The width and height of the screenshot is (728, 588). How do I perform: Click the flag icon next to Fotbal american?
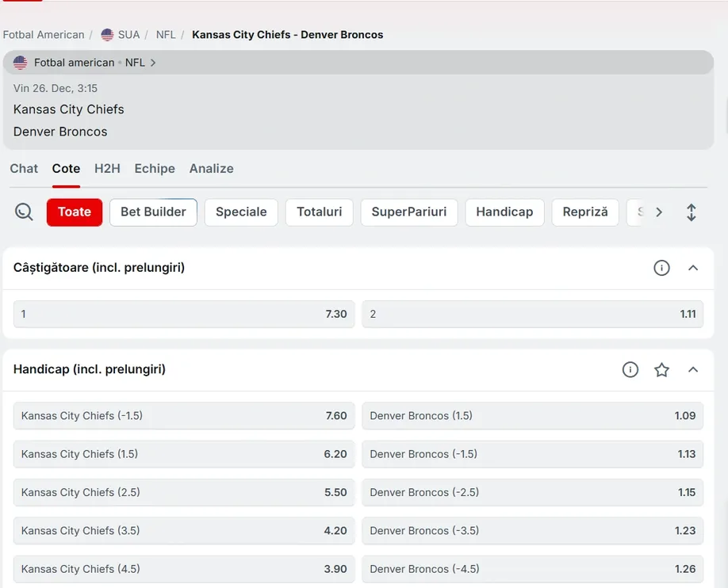pyautogui.click(x=19, y=62)
